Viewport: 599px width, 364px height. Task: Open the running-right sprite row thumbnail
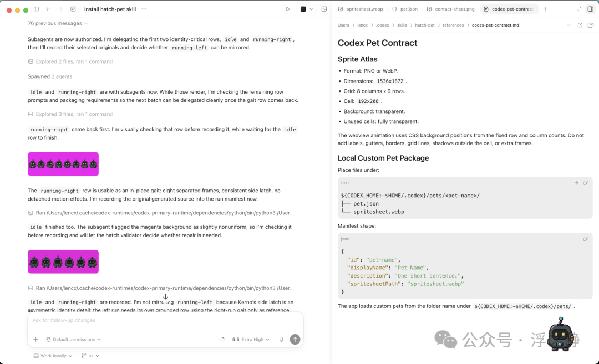pos(63,164)
